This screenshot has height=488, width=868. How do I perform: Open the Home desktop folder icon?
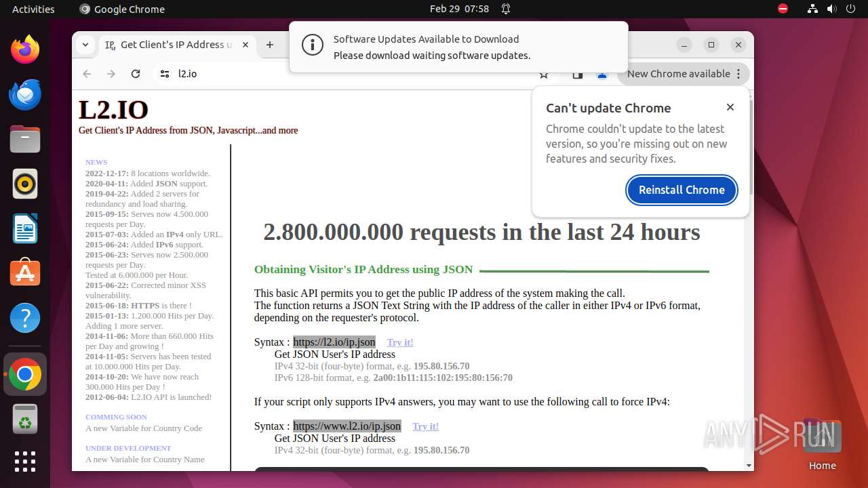click(822, 445)
